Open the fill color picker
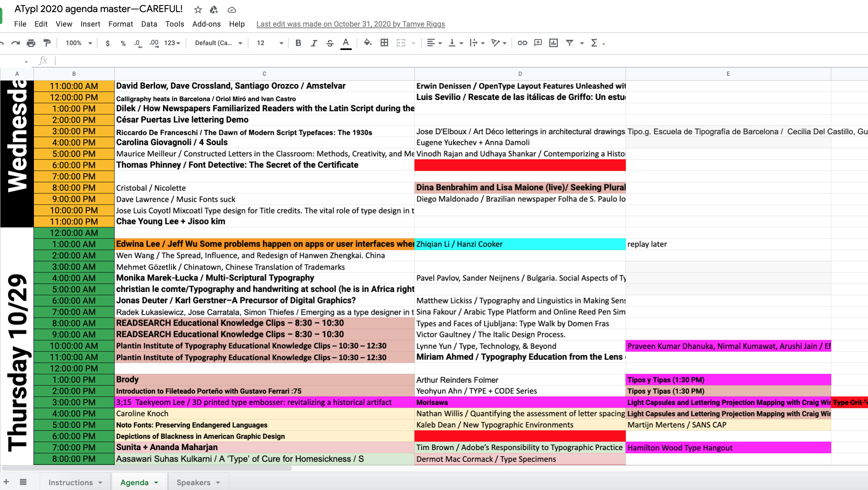The image size is (868, 490). pyautogui.click(x=367, y=43)
